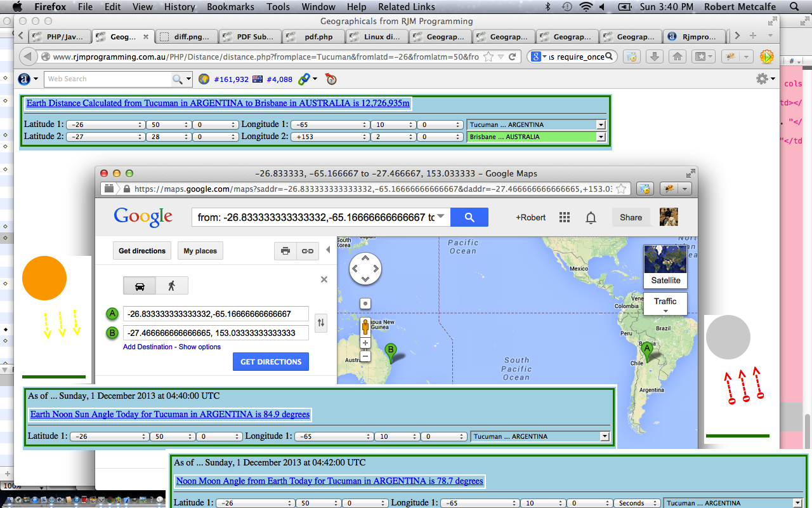
Task: Click the link icon beside print in Maps
Action: coord(307,251)
